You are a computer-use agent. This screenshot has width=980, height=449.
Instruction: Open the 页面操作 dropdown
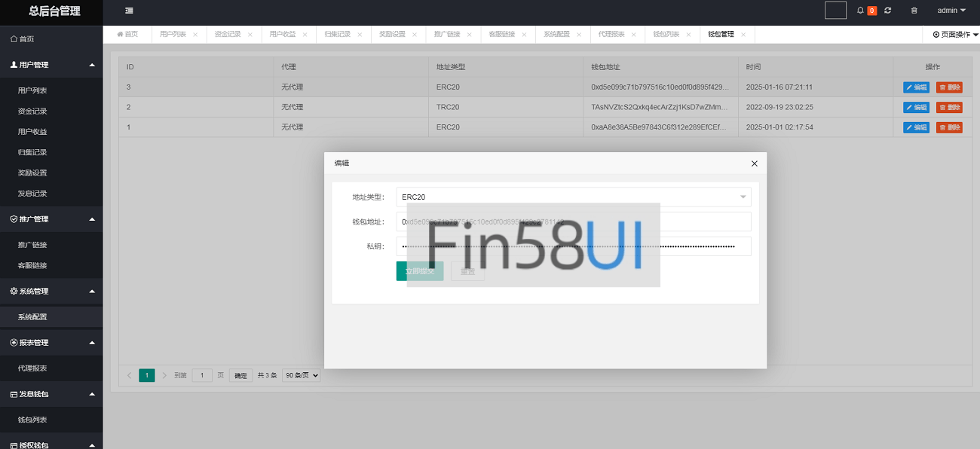pos(955,35)
